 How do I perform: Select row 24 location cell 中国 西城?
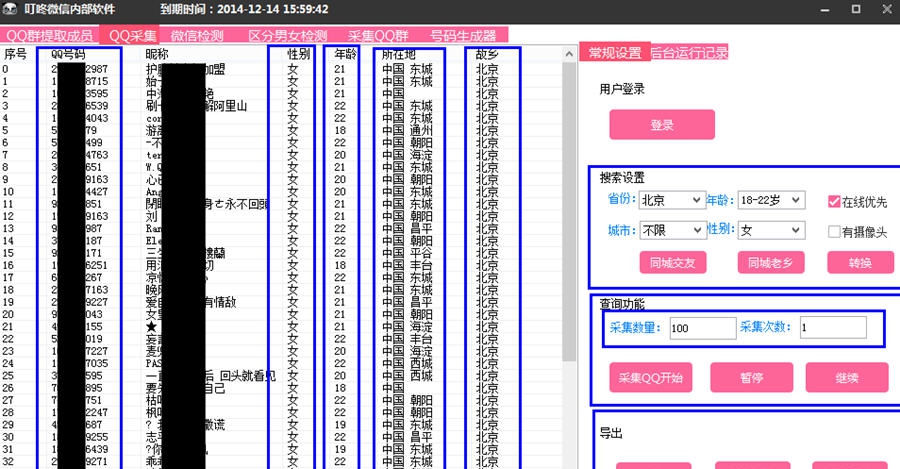(408, 363)
